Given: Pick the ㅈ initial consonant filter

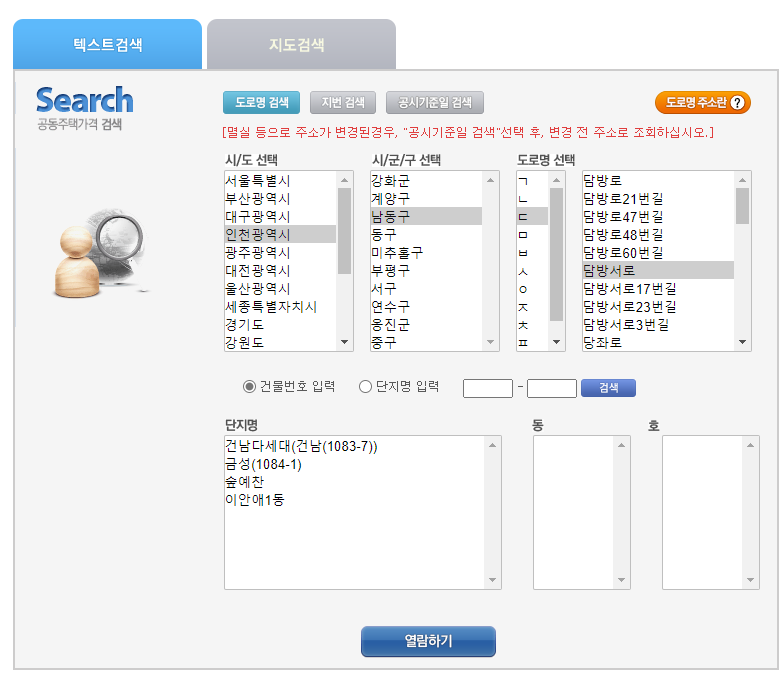Looking at the screenshot, I should pos(533,306).
